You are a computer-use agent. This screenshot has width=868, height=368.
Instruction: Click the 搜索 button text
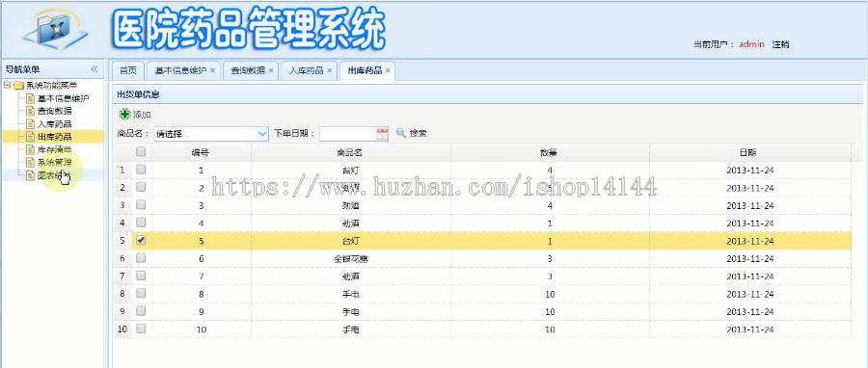pyautogui.click(x=418, y=133)
